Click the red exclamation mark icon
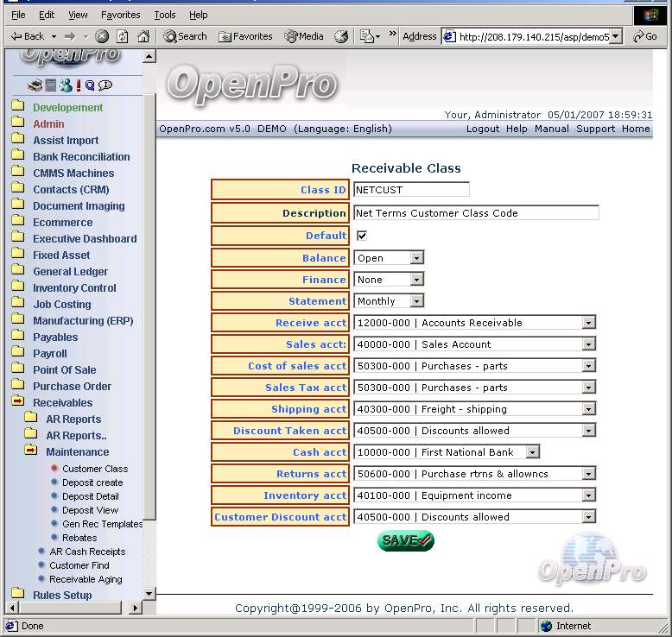Viewport: 672px width, 637px height. (x=78, y=85)
